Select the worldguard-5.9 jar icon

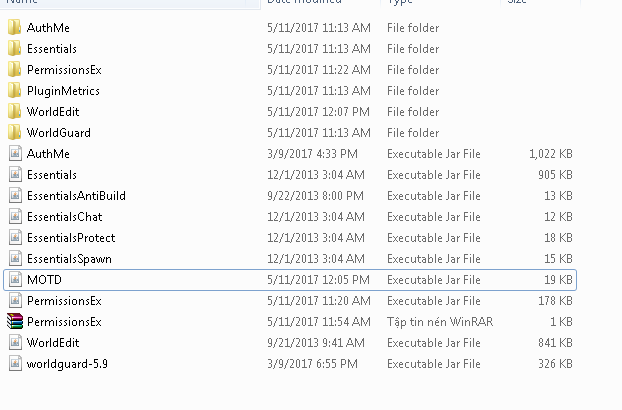[14, 364]
